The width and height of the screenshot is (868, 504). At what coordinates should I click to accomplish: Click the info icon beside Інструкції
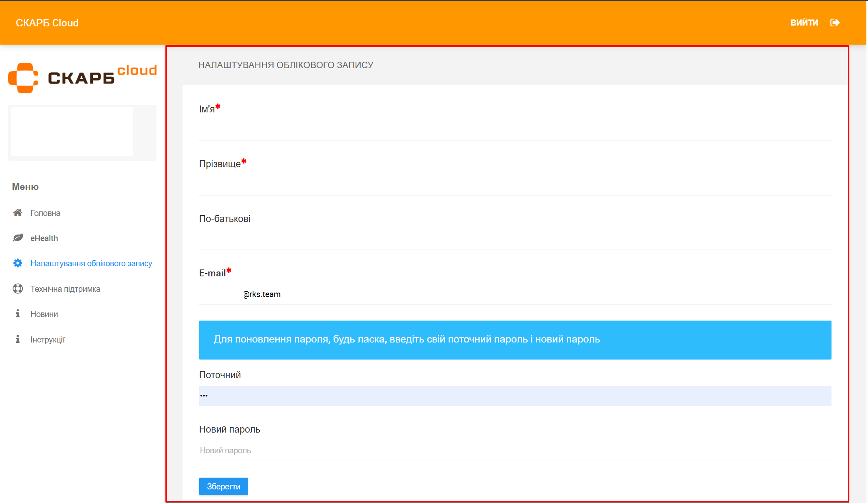[x=17, y=339]
